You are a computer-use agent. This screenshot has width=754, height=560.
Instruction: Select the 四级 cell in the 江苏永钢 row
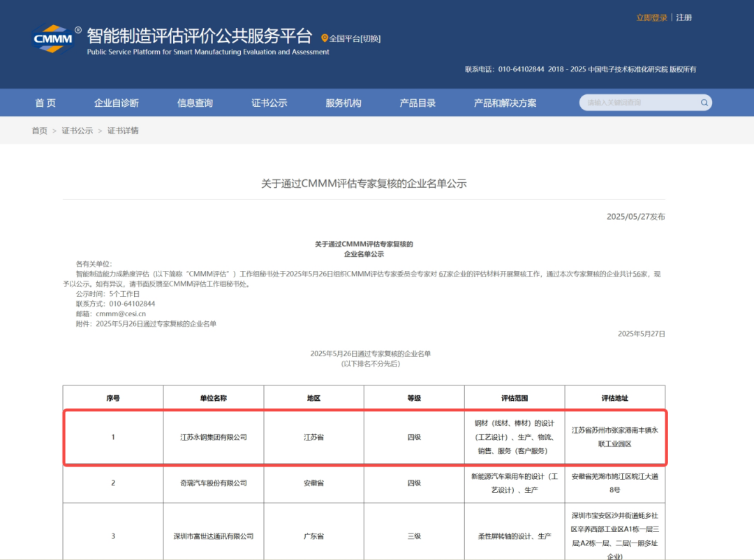click(414, 437)
